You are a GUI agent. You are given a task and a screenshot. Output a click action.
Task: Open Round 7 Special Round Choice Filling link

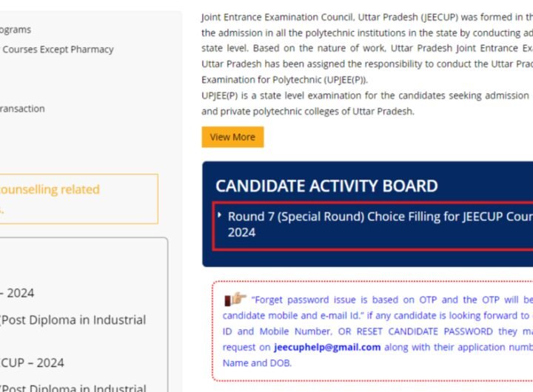380,224
